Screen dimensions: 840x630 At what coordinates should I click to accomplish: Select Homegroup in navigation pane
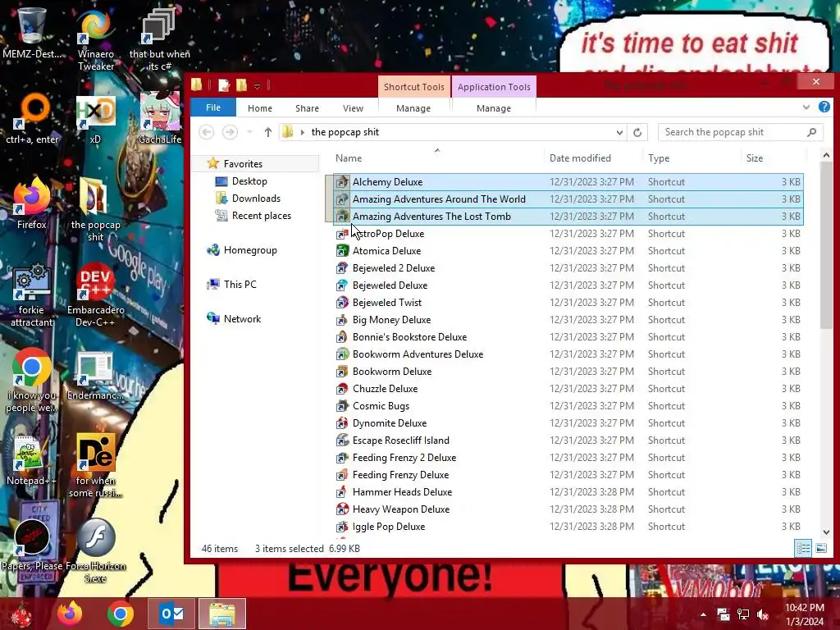click(x=250, y=250)
